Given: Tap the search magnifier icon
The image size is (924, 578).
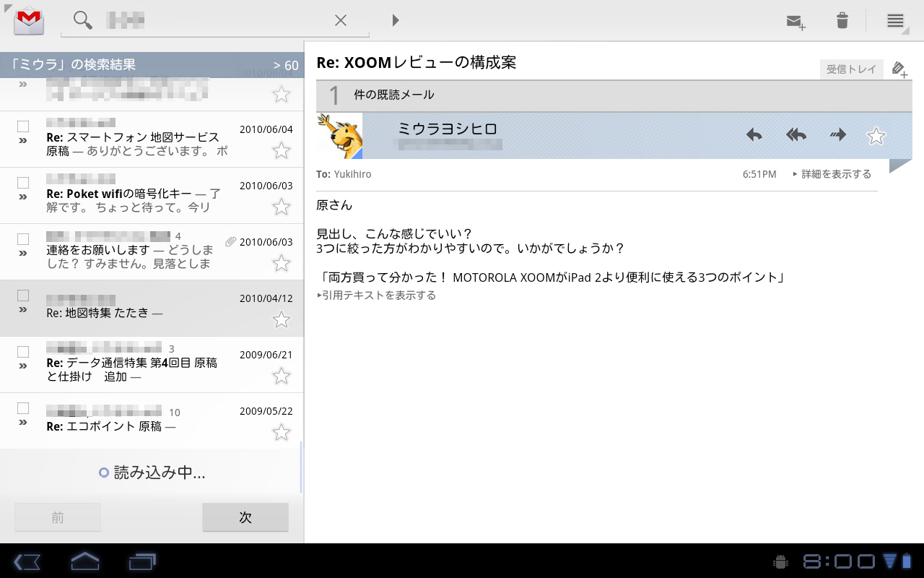Looking at the screenshot, I should (x=82, y=20).
